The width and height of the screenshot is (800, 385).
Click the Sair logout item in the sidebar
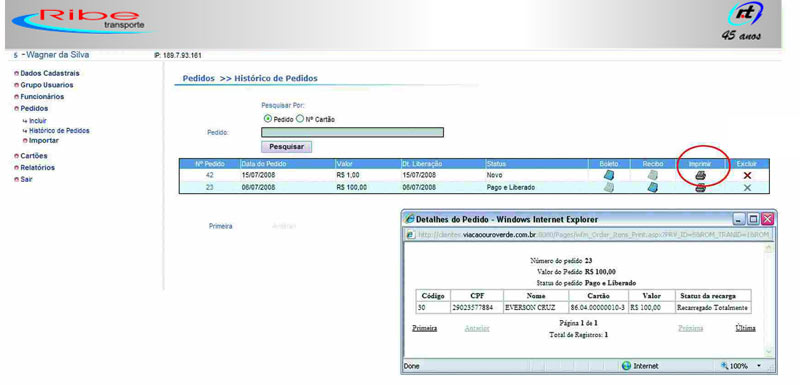[x=23, y=179]
